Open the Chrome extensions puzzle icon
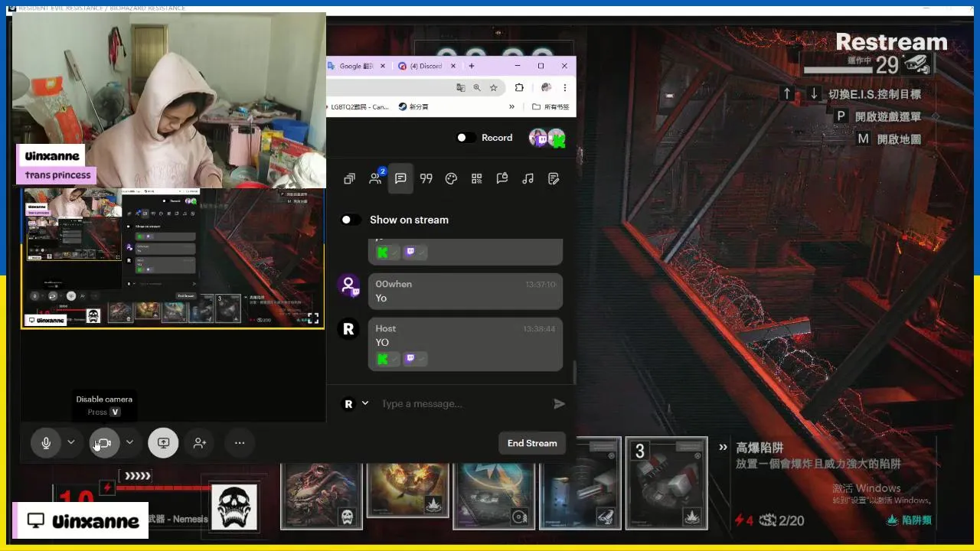 (x=519, y=87)
